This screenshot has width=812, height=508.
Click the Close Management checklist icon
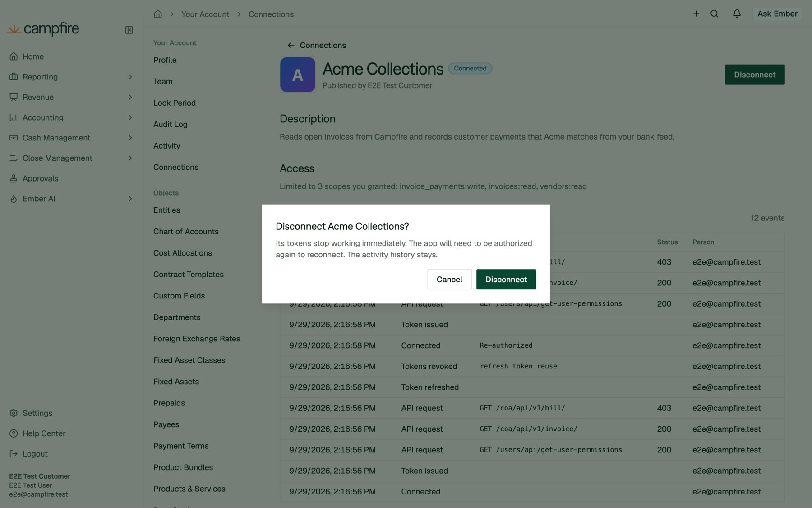click(x=14, y=158)
